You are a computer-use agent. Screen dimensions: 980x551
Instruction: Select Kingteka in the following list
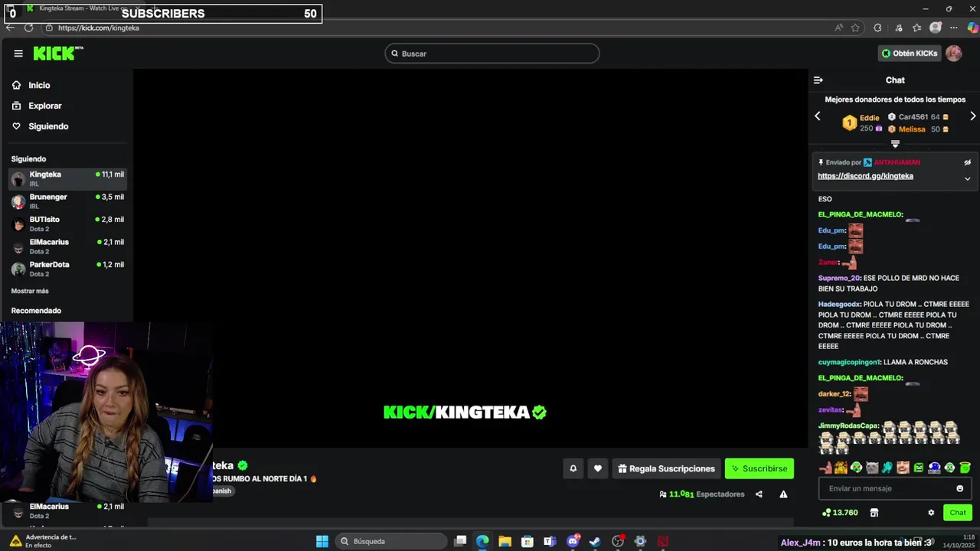click(x=67, y=178)
